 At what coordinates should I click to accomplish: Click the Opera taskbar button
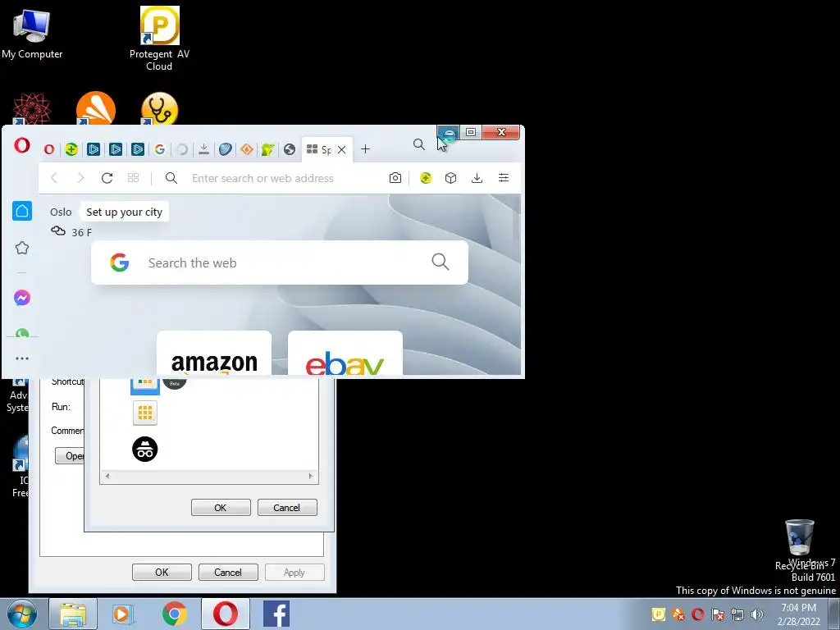click(226, 614)
